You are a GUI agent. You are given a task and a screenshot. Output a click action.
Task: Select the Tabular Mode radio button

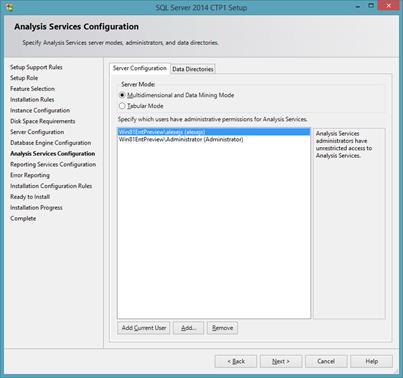(122, 106)
